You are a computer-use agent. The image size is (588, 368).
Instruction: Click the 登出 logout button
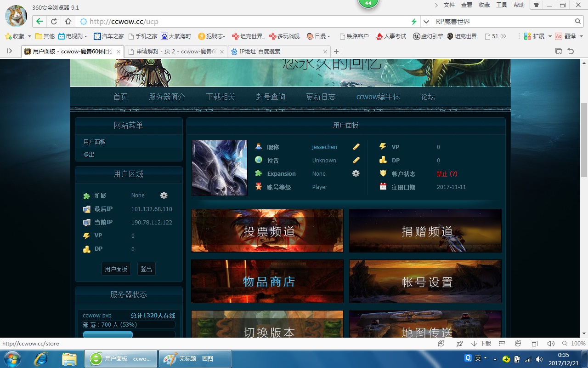(146, 269)
